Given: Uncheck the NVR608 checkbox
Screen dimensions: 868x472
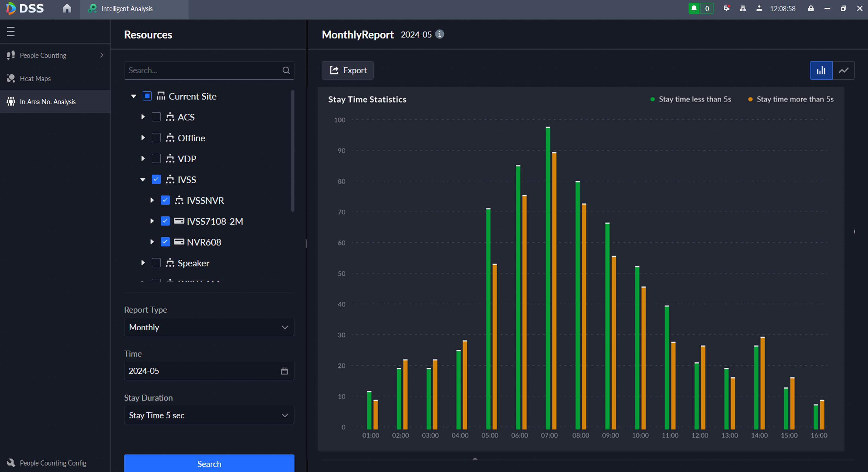Looking at the screenshot, I should [165, 242].
